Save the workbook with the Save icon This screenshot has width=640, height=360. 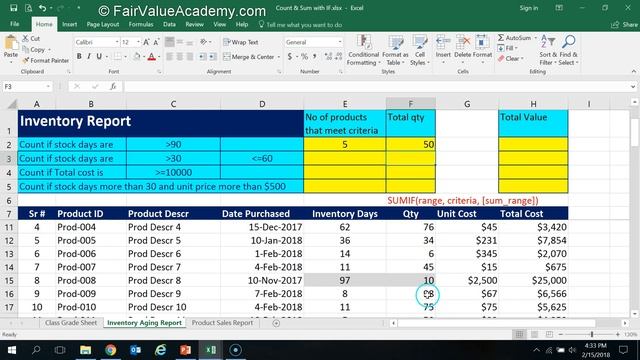(x=13, y=8)
